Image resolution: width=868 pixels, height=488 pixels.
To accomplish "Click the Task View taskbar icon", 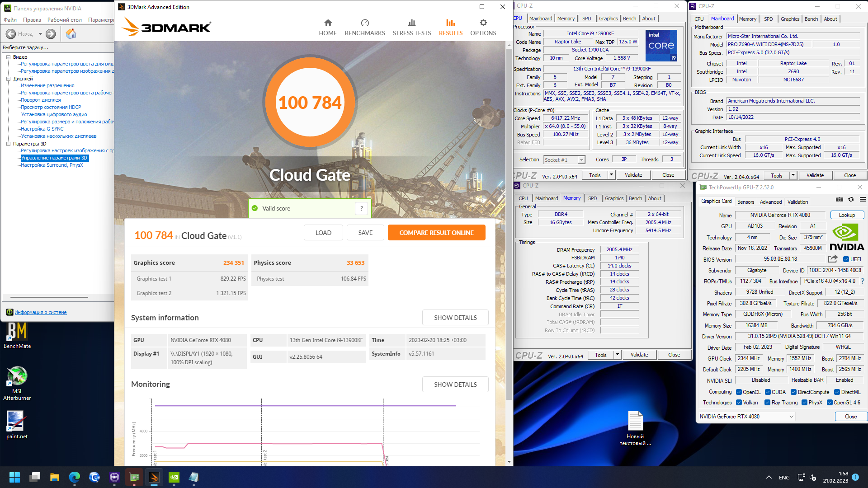I will tap(35, 477).
